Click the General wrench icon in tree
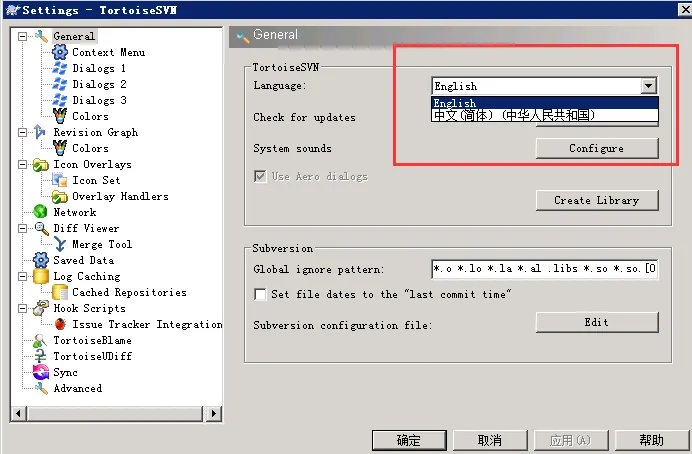Image resolution: width=692 pixels, height=454 pixels. 41,36
